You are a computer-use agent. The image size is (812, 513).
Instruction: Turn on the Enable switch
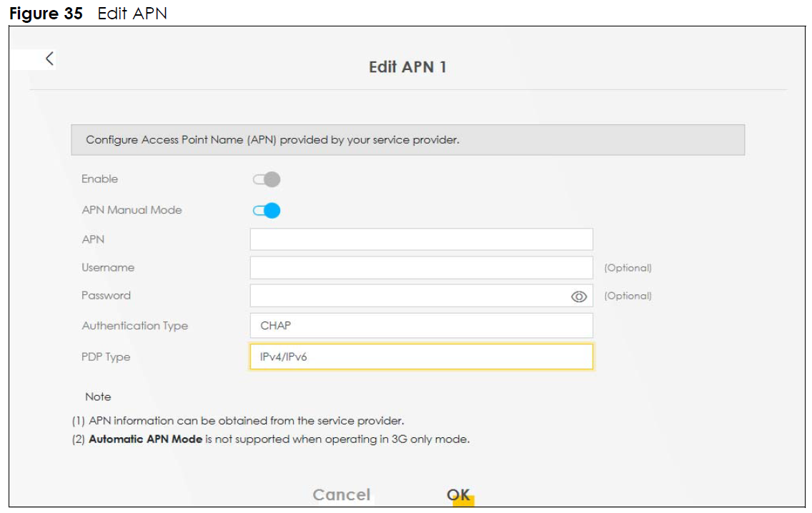tap(267, 179)
